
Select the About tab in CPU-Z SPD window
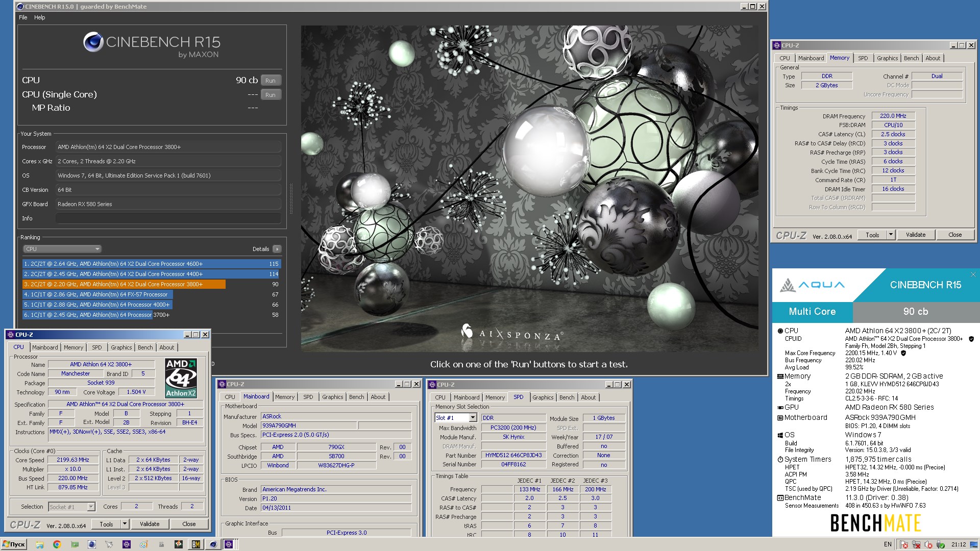pyautogui.click(x=588, y=397)
